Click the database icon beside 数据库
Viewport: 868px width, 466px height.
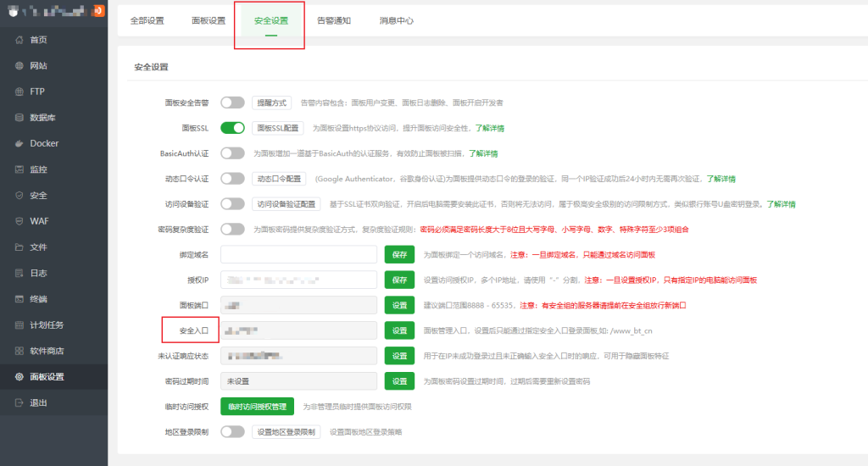click(19, 117)
